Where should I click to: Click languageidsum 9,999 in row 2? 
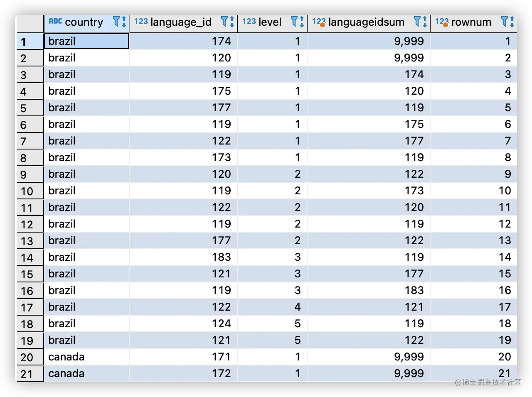[x=369, y=58]
